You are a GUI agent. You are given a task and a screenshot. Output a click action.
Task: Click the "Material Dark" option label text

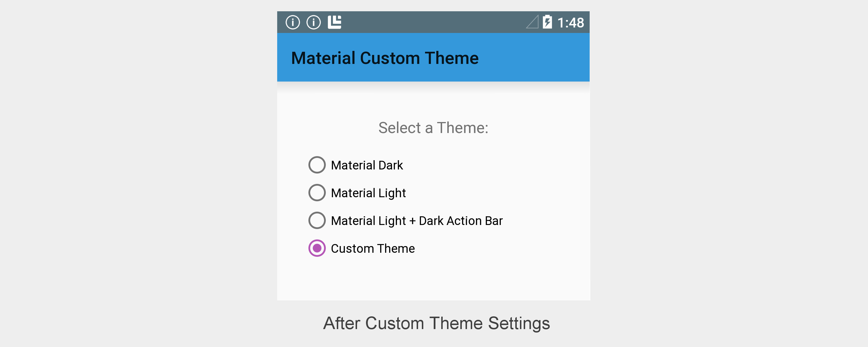tap(367, 165)
